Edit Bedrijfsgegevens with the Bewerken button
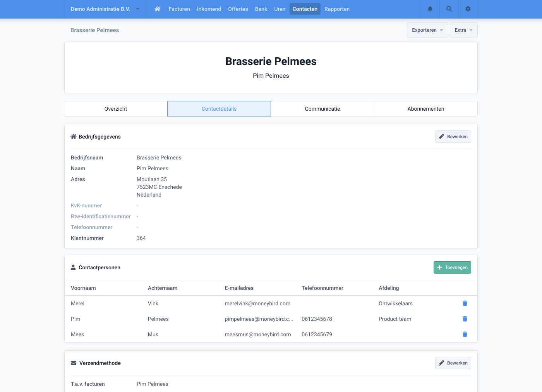The image size is (542, 392). point(453,137)
